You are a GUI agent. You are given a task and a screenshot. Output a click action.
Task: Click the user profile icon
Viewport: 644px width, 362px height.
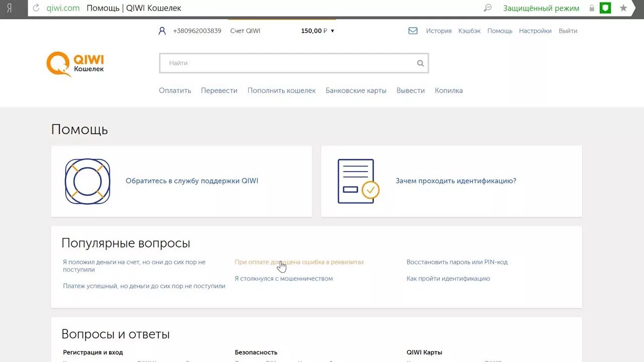[x=162, y=31]
